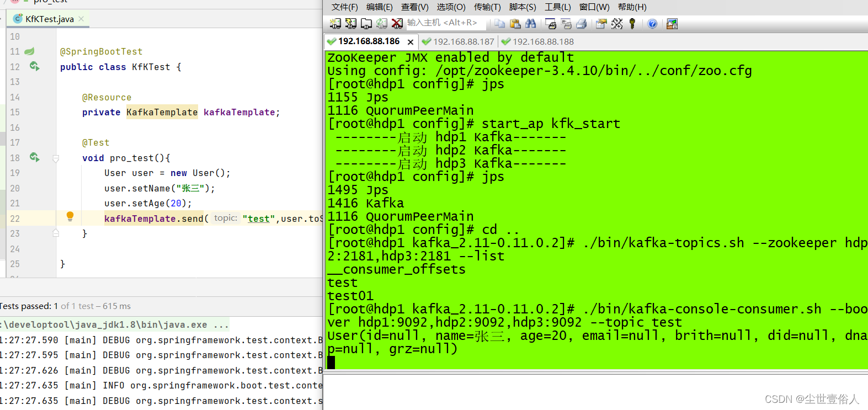The width and height of the screenshot is (868, 410).
Task: Open the 传输(T) menu
Action: (x=487, y=7)
